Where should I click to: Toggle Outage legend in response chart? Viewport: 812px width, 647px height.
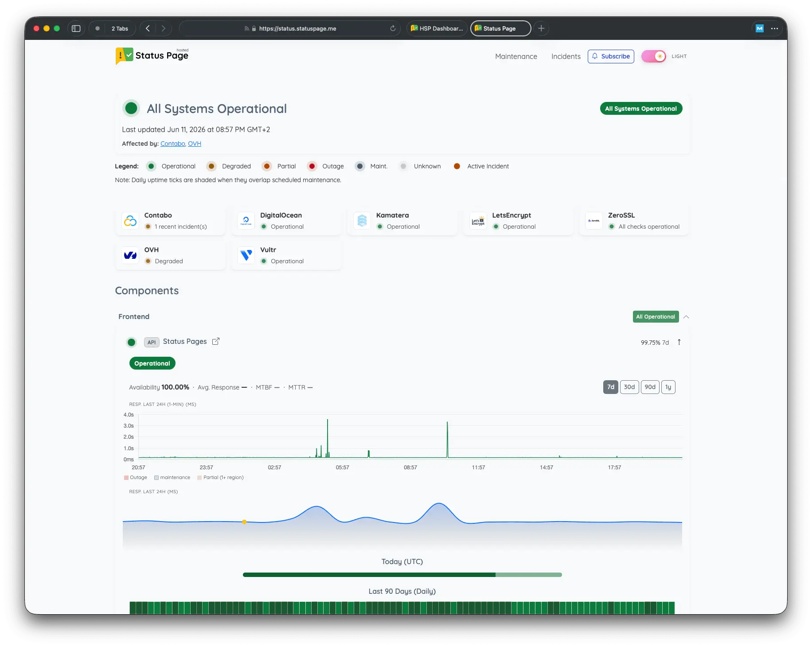[x=136, y=477]
